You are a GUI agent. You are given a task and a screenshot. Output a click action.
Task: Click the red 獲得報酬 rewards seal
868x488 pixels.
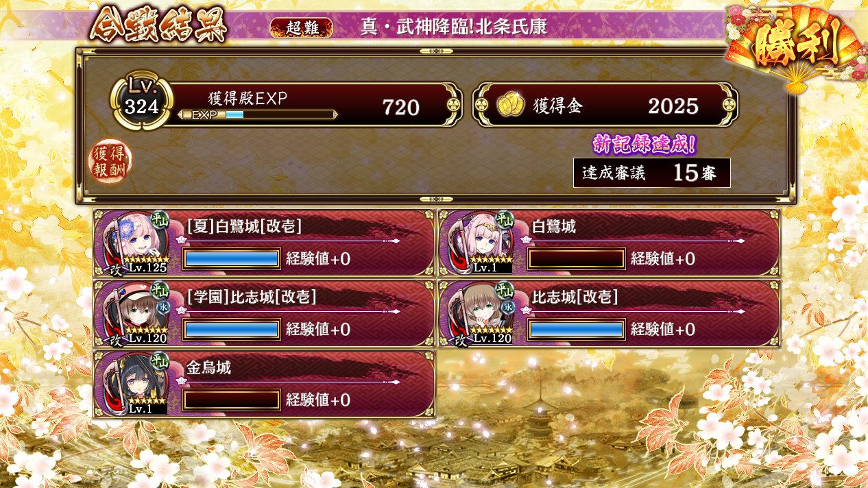click(110, 161)
